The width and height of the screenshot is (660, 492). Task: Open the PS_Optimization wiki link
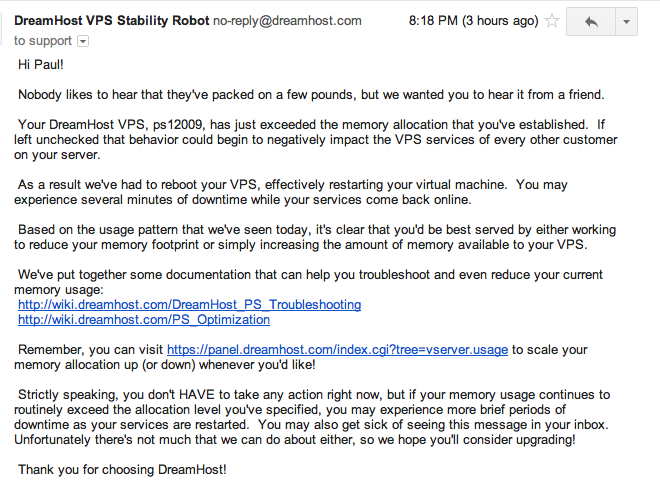[144, 319]
